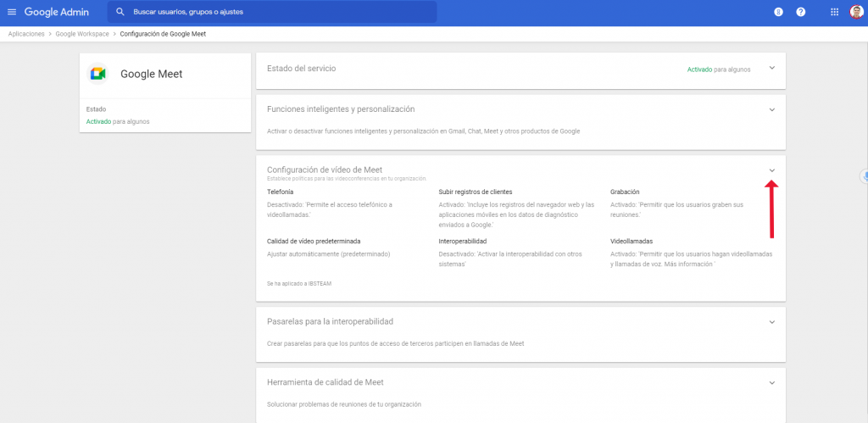Click 'Permitir que los usuarios graben' description

pyautogui.click(x=676, y=209)
